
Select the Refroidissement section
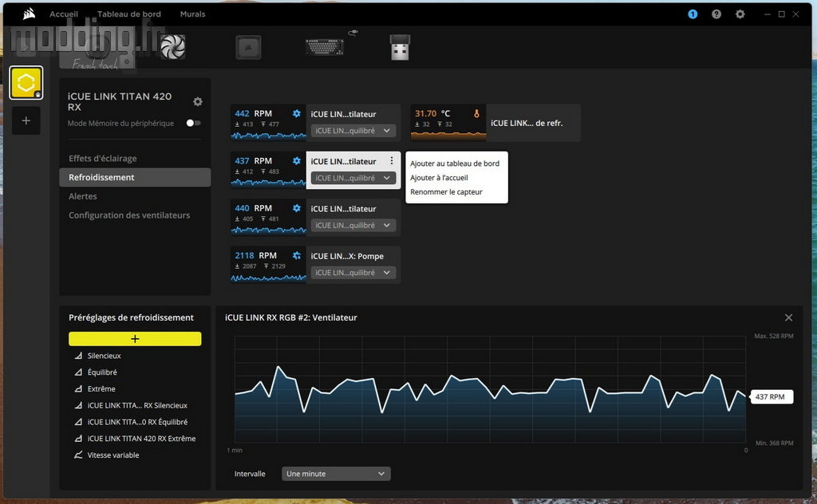coord(135,177)
